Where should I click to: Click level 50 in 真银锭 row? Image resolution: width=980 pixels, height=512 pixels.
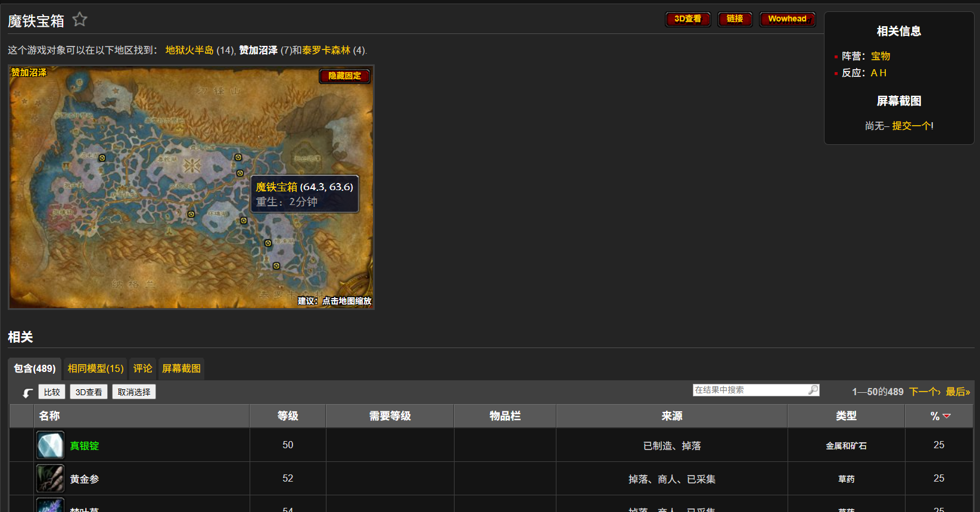tap(288, 445)
